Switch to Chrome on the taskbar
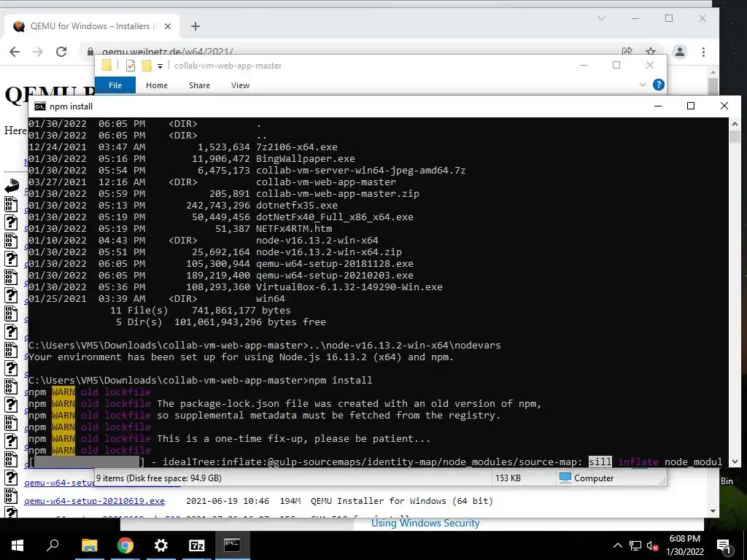Viewport: 747px width, 560px height. (125, 545)
